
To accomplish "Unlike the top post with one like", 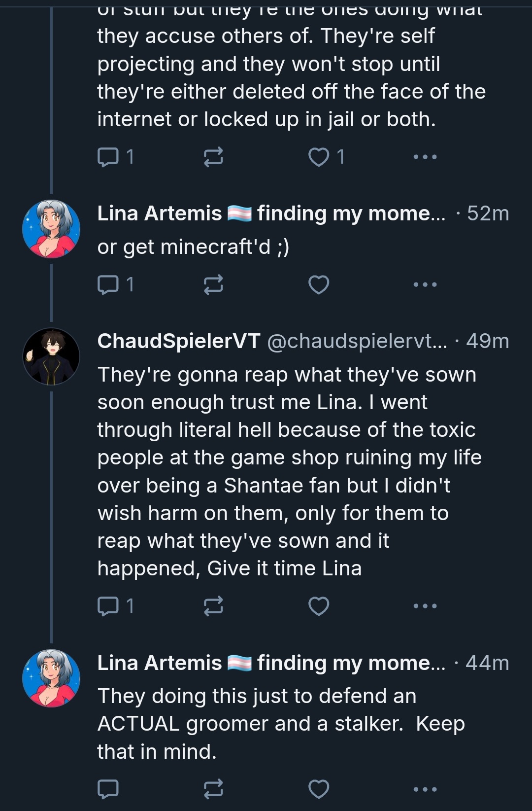I will (319, 157).
